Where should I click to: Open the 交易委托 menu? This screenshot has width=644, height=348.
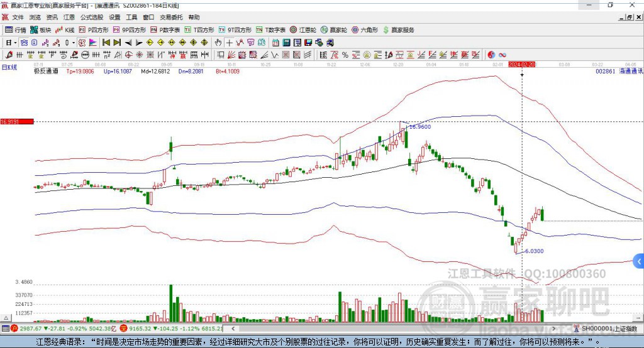point(171,17)
